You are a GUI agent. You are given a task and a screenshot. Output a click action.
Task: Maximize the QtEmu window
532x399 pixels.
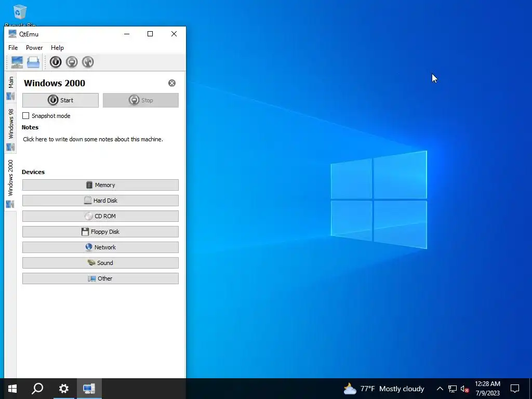coord(150,34)
